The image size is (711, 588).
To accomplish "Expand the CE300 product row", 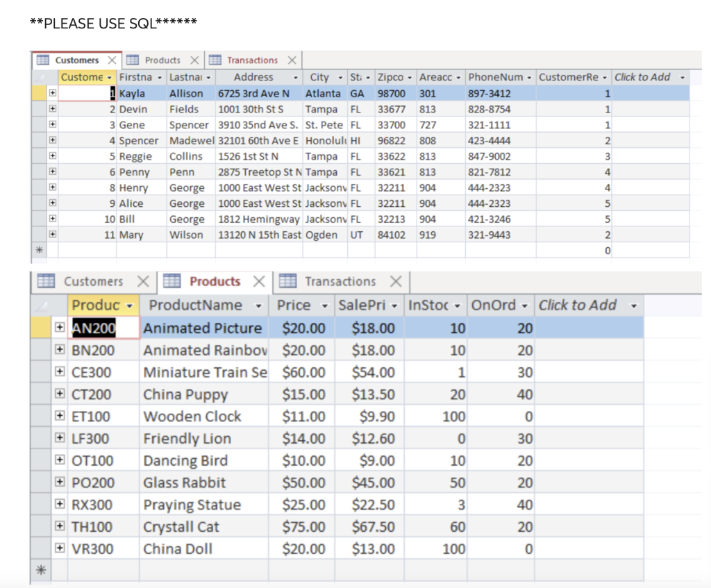I will click(60, 371).
